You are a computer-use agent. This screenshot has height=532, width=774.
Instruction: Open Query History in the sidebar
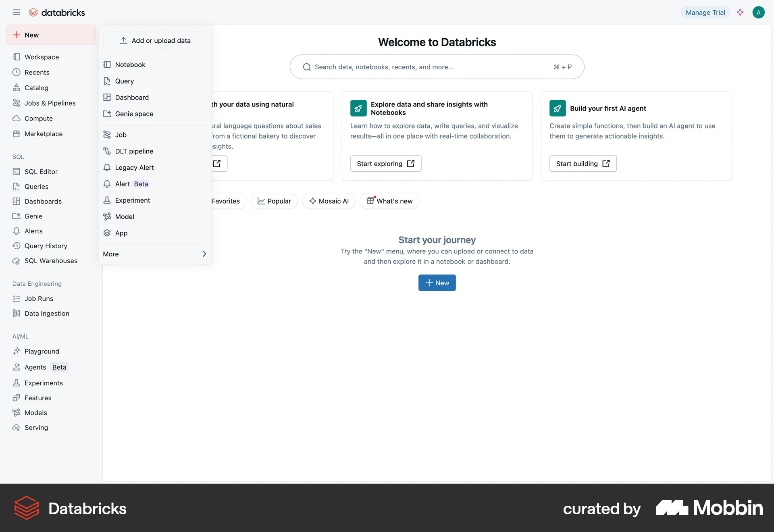point(46,245)
